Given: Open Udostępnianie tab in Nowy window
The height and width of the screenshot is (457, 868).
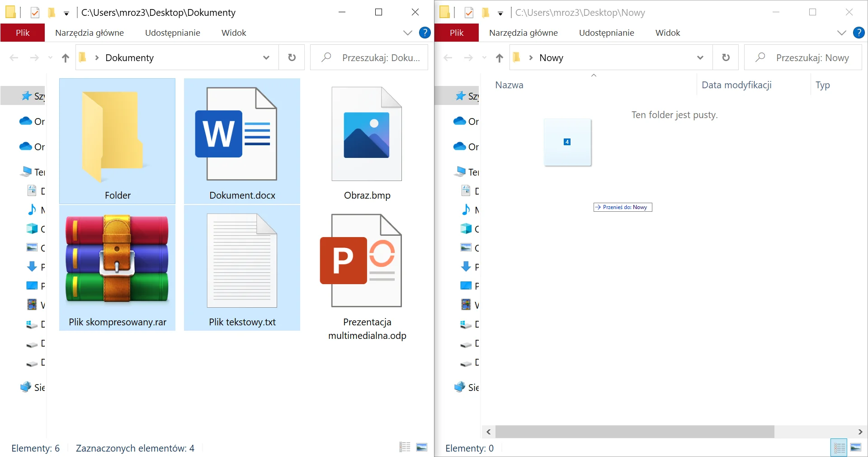Looking at the screenshot, I should (x=607, y=33).
